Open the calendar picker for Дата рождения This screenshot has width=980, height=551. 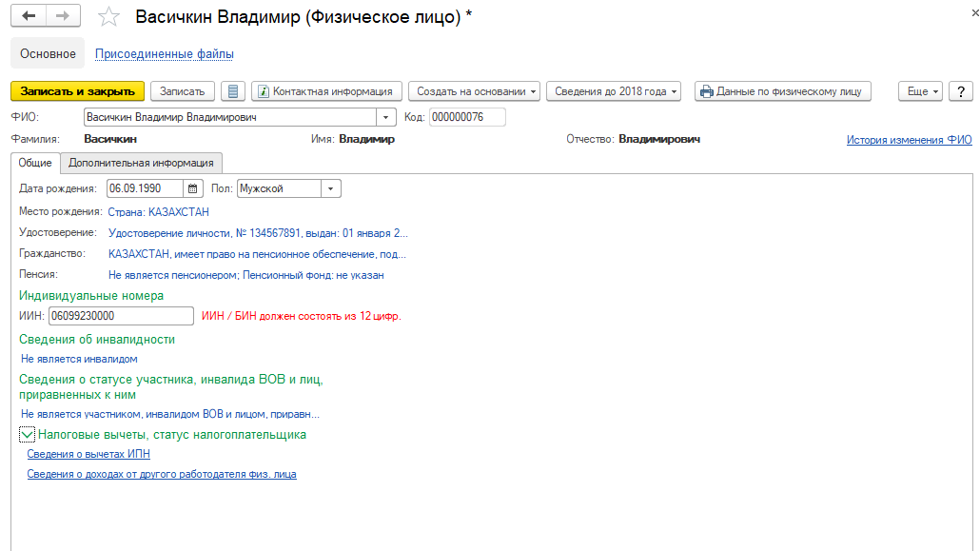(x=193, y=188)
